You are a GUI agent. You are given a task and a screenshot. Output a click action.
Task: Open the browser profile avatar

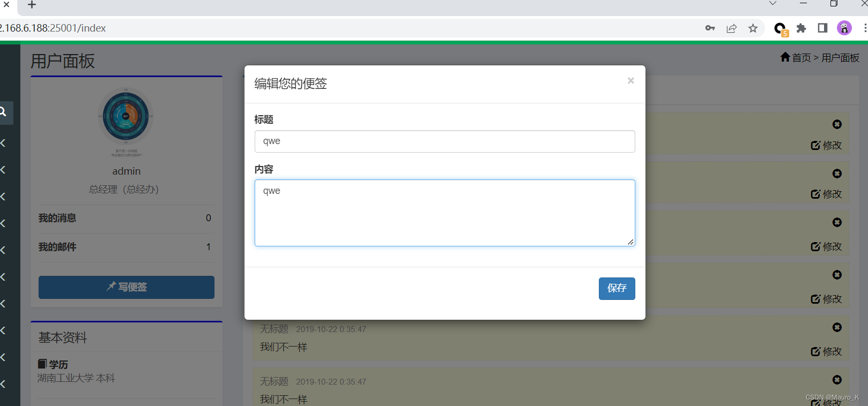tap(844, 28)
